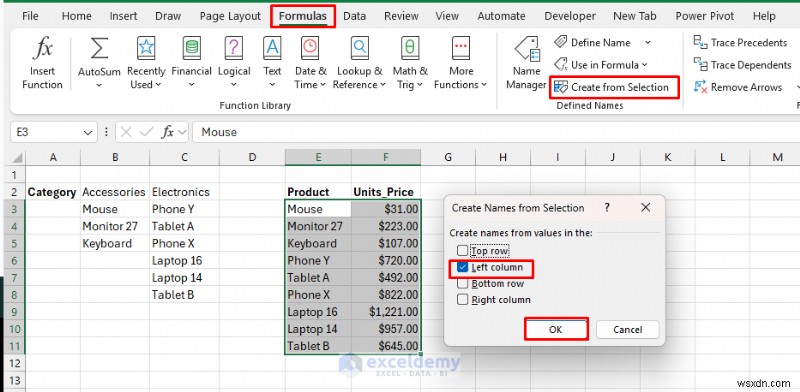Open the Logical functions icon
This screenshot has width=800, height=392.
pyautogui.click(x=234, y=48)
